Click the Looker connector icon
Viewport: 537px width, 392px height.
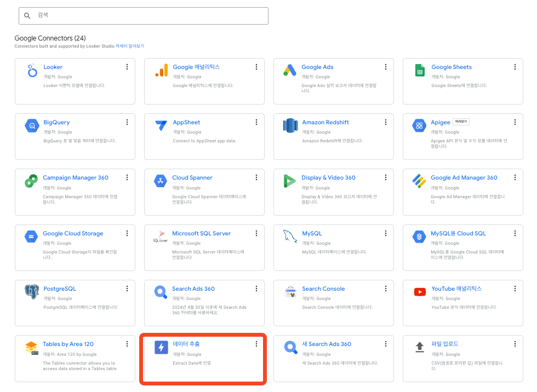click(x=32, y=70)
